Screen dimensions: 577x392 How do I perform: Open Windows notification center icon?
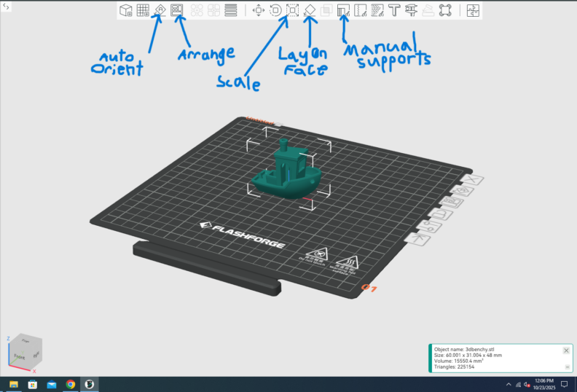(x=564, y=385)
